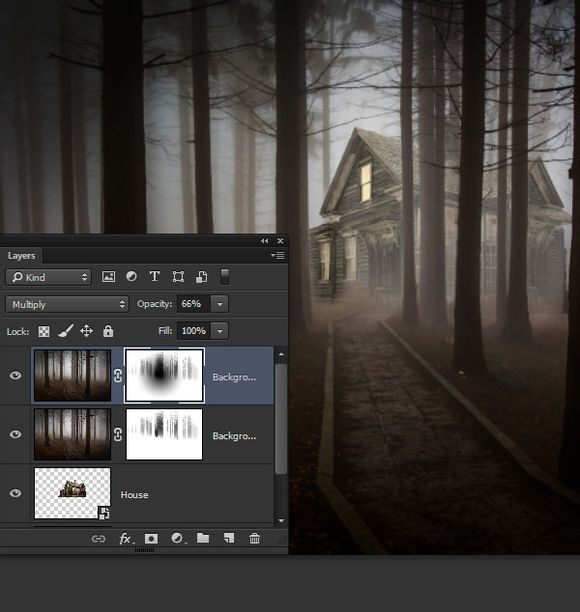Screen dimensions: 580x612
Task: Click the lock position move icon
Action: tap(86, 331)
